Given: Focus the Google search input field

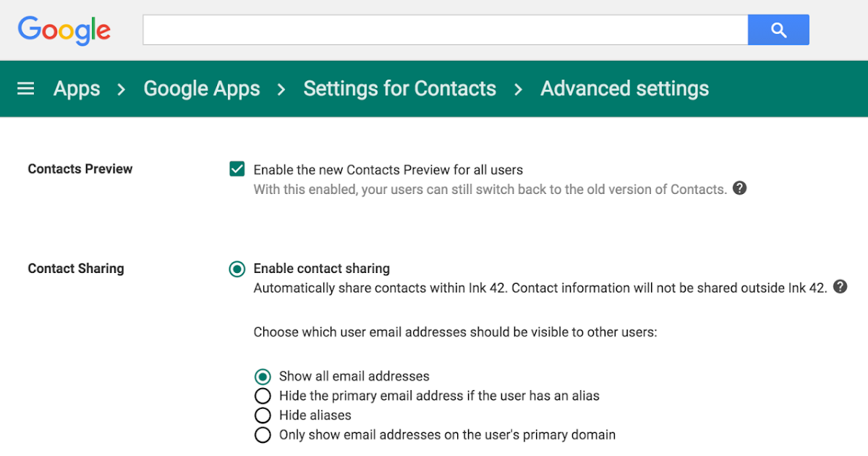Looking at the screenshot, I should (x=446, y=30).
